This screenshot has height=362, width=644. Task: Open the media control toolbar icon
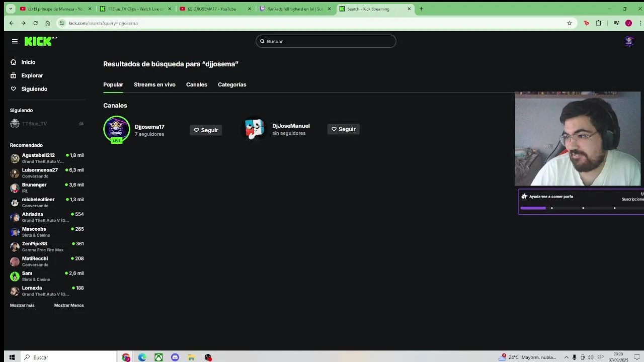tap(616, 23)
